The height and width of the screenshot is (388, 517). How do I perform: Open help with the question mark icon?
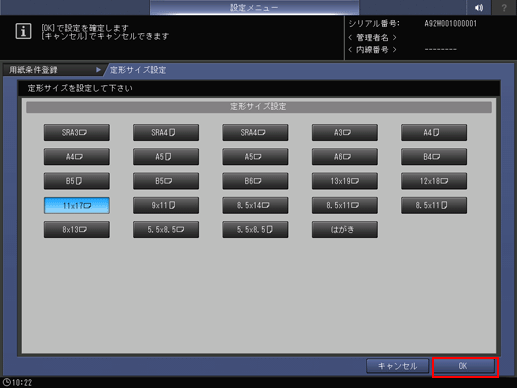504,7
